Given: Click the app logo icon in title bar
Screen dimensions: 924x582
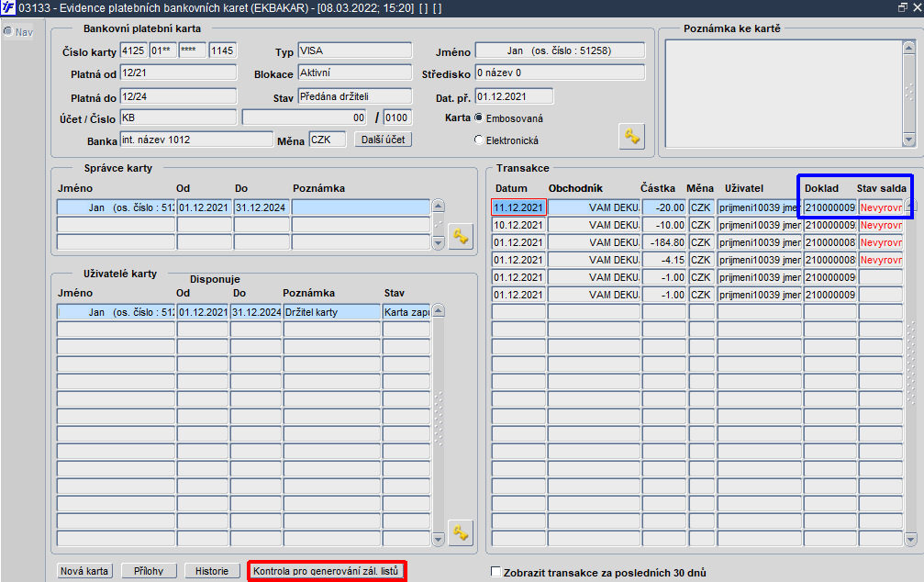Looking at the screenshot, I should coord(8,7).
